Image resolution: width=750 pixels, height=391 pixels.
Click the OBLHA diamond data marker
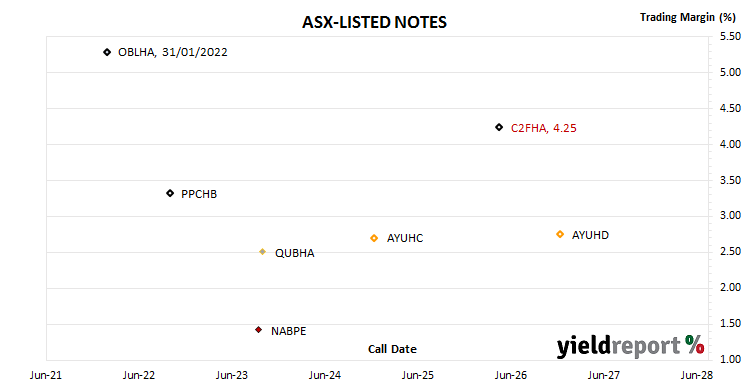tap(107, 52)
